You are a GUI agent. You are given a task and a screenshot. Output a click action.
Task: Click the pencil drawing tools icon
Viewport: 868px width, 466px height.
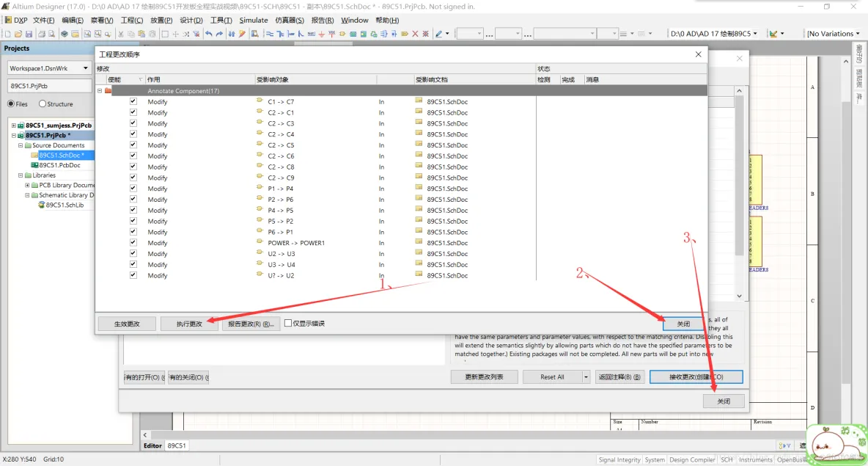pos(438,34)
